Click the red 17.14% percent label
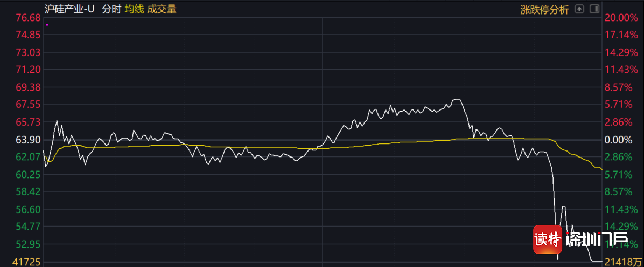This screenshot has height=267, width=644. point(621,35)
